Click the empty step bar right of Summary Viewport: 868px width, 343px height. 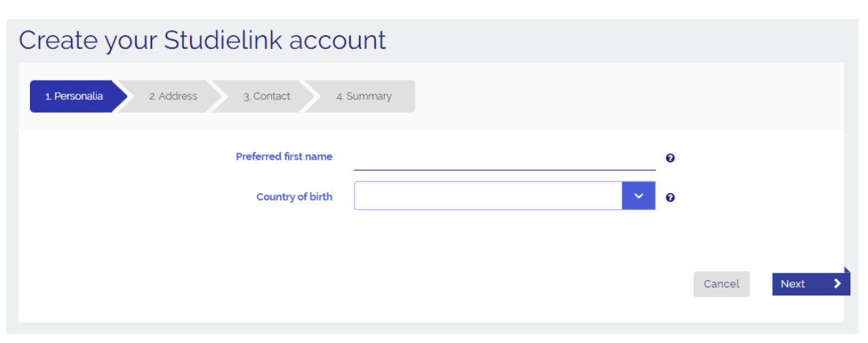(x=622, y=96)
